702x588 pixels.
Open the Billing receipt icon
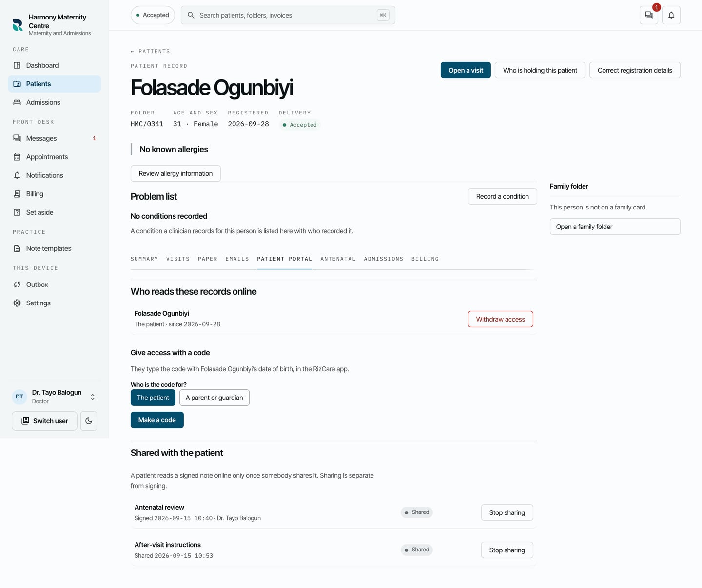tap(17, 194)
